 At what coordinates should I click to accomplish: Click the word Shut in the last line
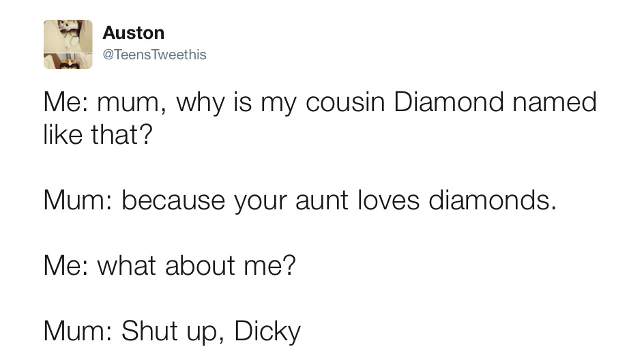[x=149, y=331]
